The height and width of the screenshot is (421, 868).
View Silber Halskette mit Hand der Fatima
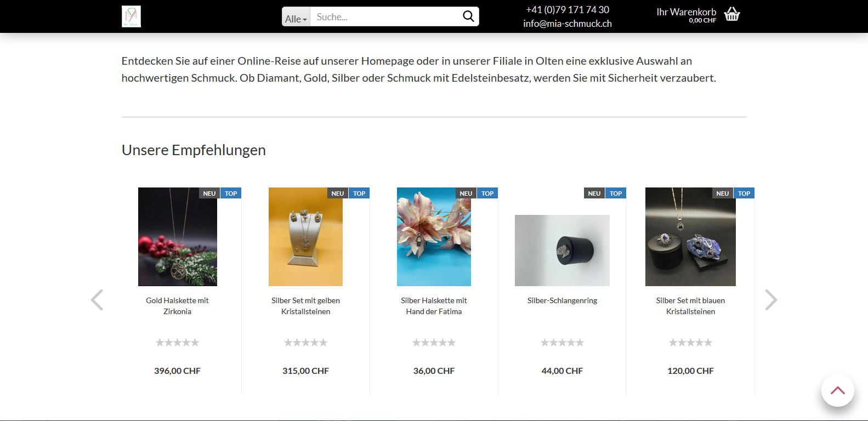434,306
